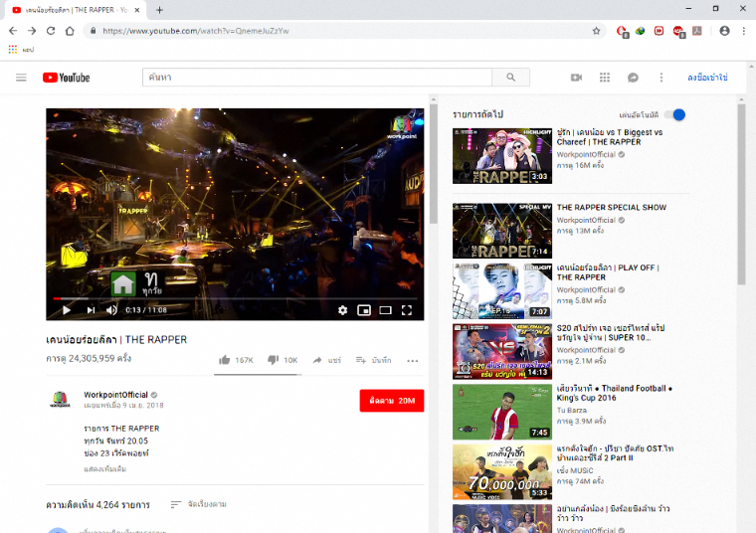Close the THE RAPPER YouTube tab
Screen dimensions: 756x533
tap(137, 10)
